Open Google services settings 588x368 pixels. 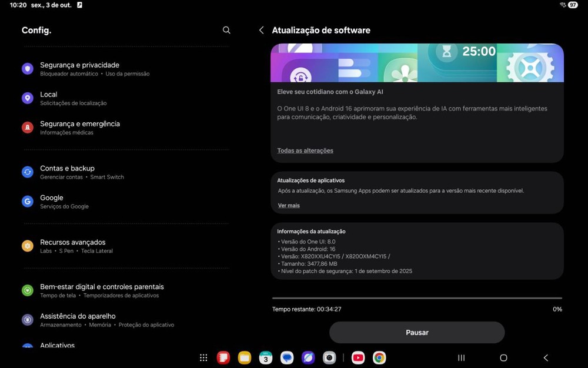126,201
